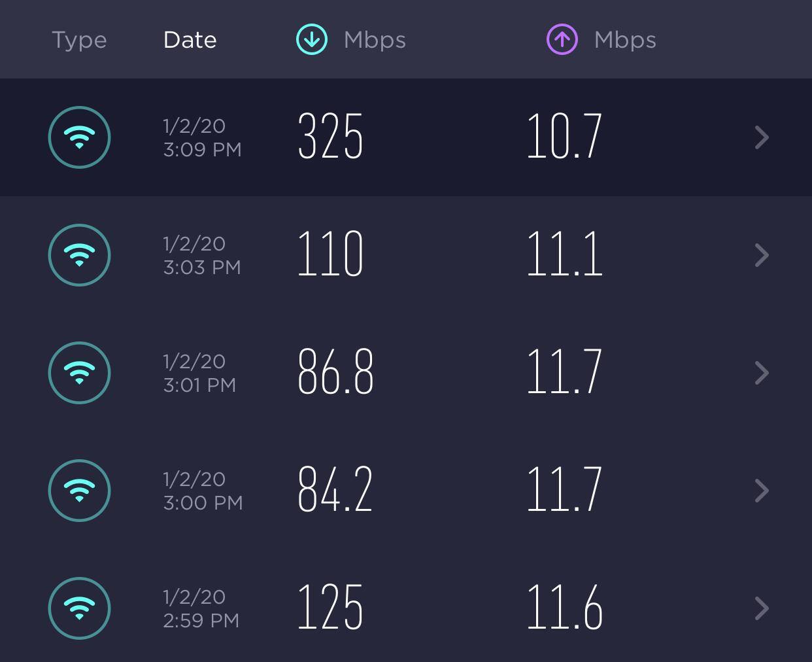This screenshot has width=812, height=662.
Task: Click the Wi-Fi icon for the 3:03 PM test
Action: (79, 255)
